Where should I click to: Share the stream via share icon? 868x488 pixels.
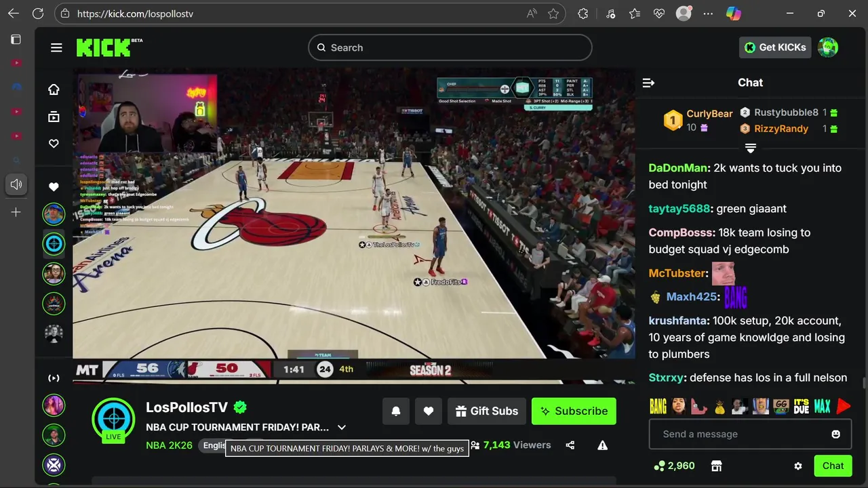click(570, 445)
